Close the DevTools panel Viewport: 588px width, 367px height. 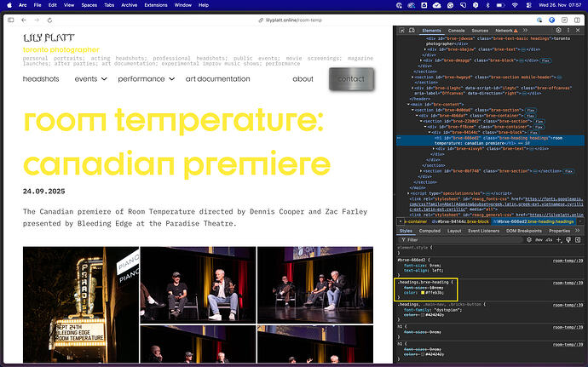pos(578,31)
